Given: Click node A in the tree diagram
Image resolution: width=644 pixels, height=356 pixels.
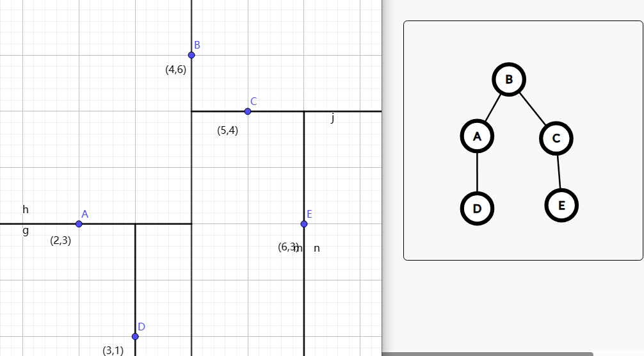Looking at the screenshot, I should [477, 136].
